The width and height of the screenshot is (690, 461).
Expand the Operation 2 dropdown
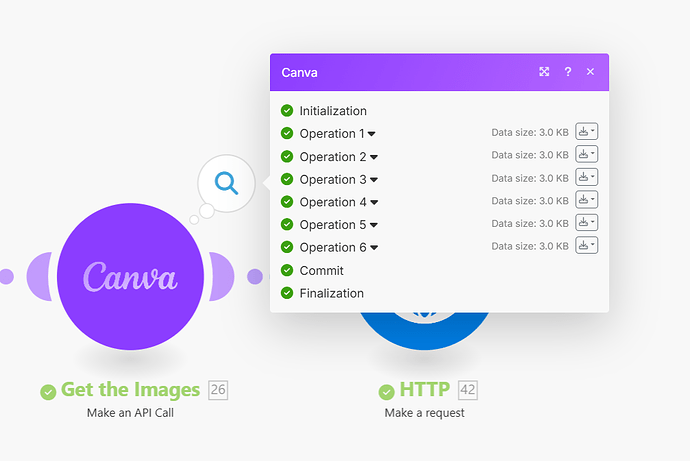point(374,157)
